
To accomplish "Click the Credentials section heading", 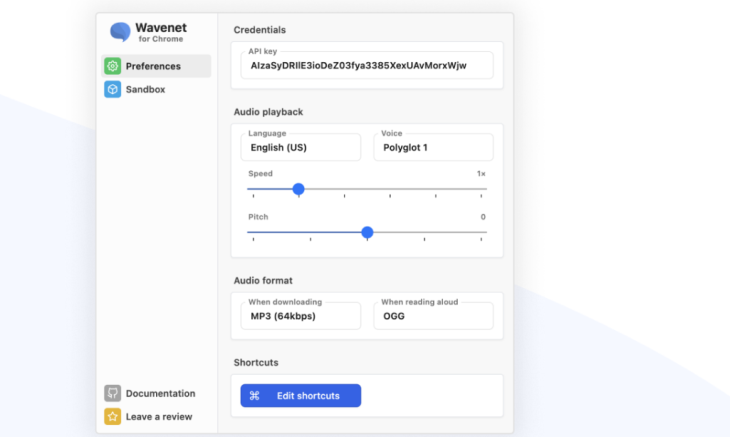I will (x=260, y=30).
